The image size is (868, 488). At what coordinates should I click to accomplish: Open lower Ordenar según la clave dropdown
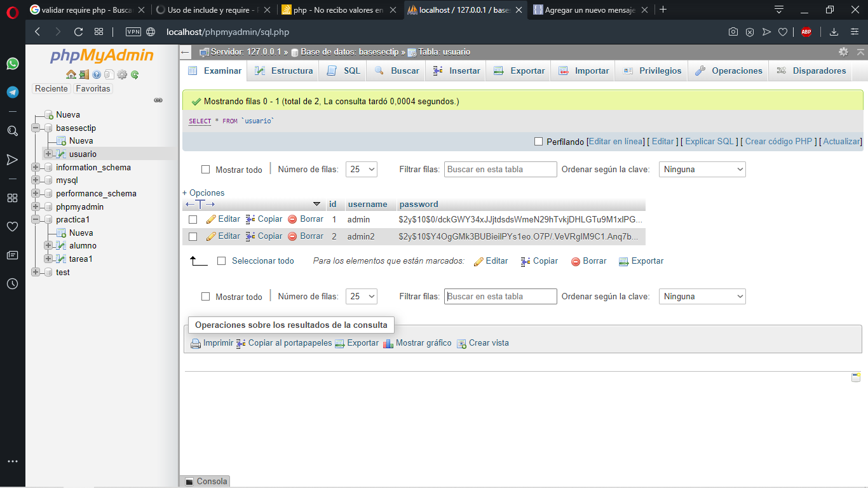pyautogui.click(x=703, y=297)
